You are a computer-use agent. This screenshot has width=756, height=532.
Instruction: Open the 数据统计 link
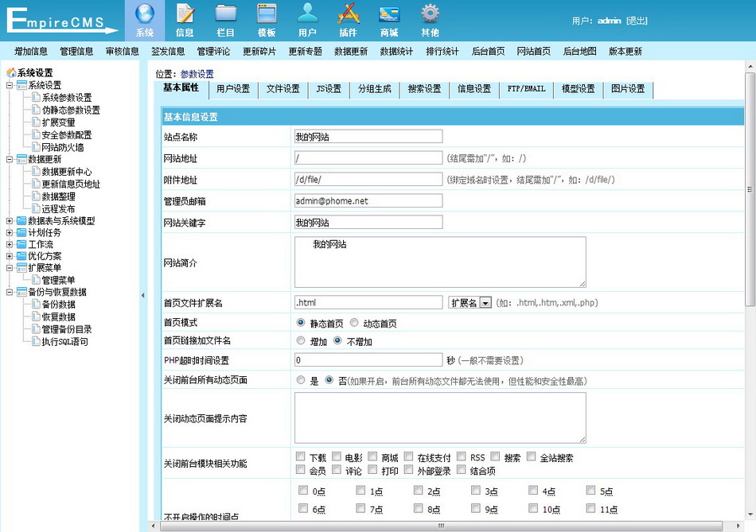[x=396, y=52]
